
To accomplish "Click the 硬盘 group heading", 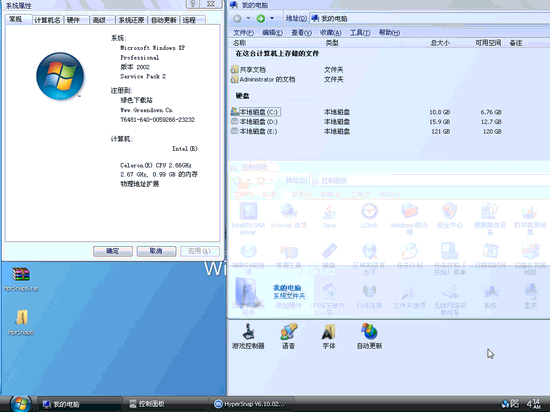I will click(x=242, y=96).
